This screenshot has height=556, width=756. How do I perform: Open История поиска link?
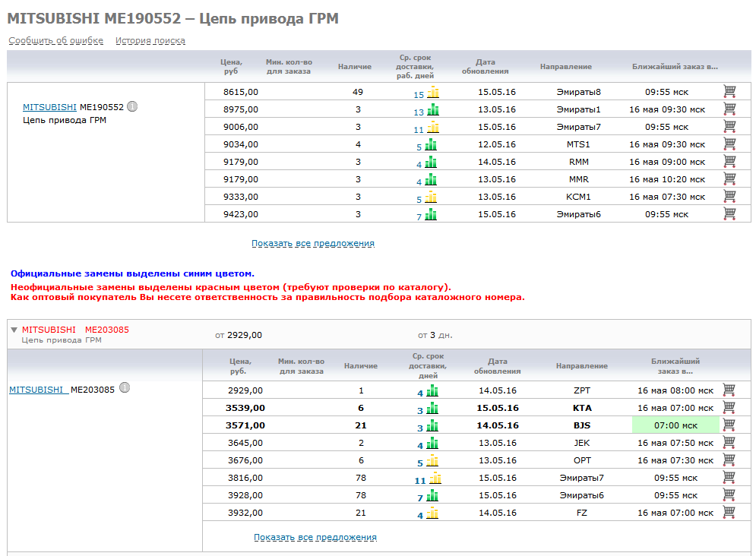pos(150,41)
